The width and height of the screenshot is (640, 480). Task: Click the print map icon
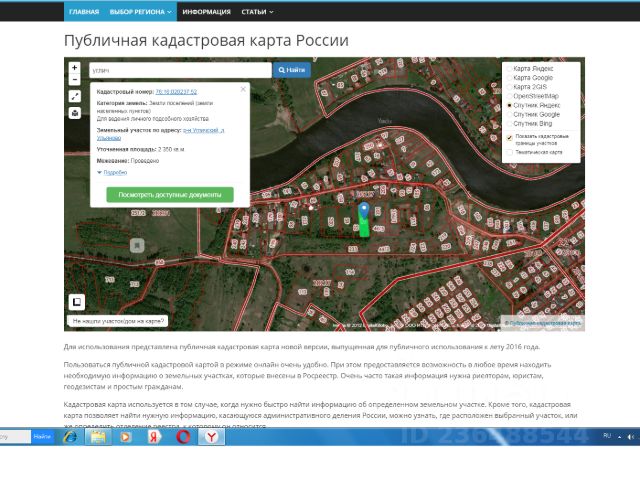tap(74, 113)
